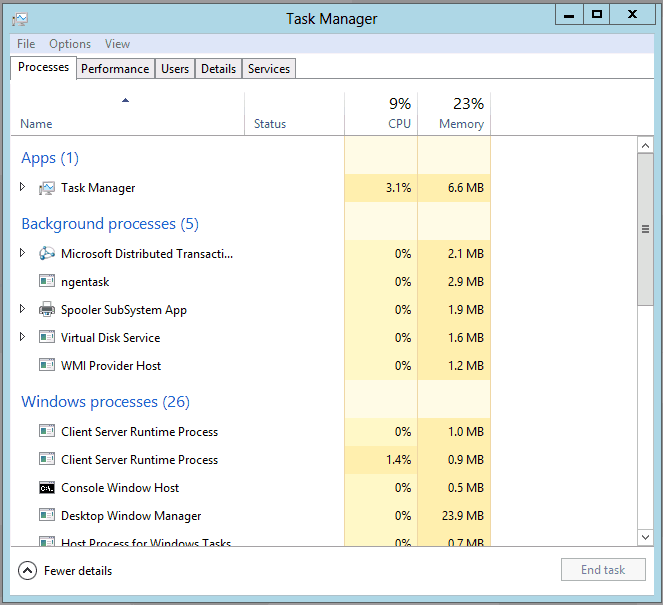663x605 pixels.
Task: Click the ngentask process icon
Action: point(47,282)
